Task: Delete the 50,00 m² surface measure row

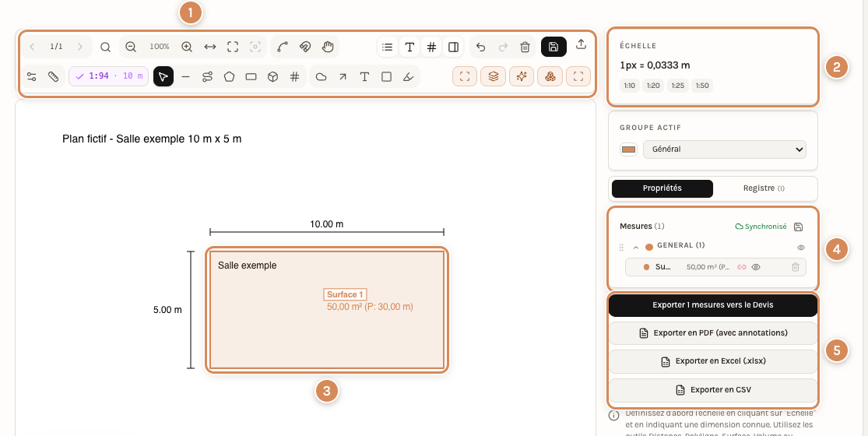Action: point(796,267)
